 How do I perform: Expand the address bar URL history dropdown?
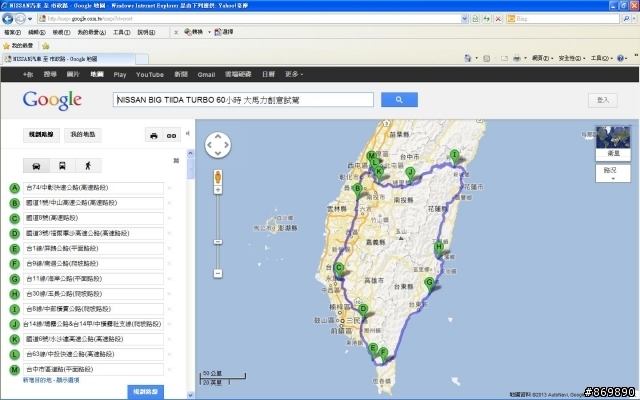[x=464, y=19]
